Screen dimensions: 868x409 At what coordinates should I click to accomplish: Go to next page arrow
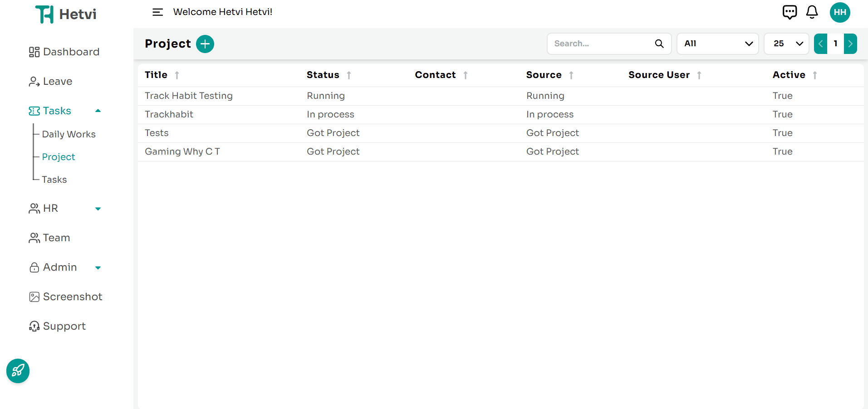tap(850, 44)
